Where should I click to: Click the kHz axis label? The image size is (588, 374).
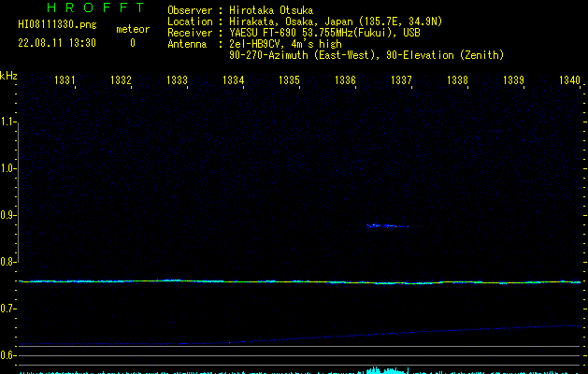coord(8,76)
